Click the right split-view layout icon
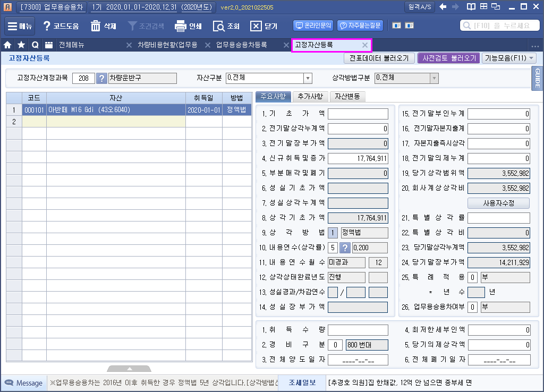 pyautogui.click(x=410, y=25)
